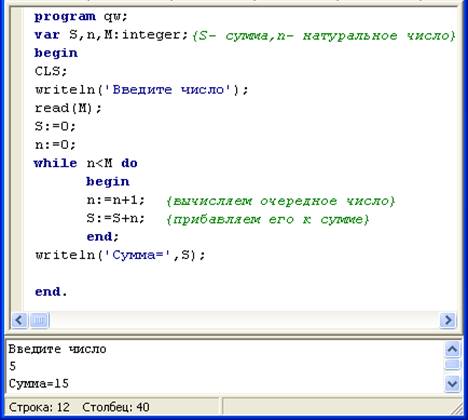Image resolution: width=468 pixels, height=420 pixels.
Task: Click 'Введите число' in output panel
Action: 57,349
